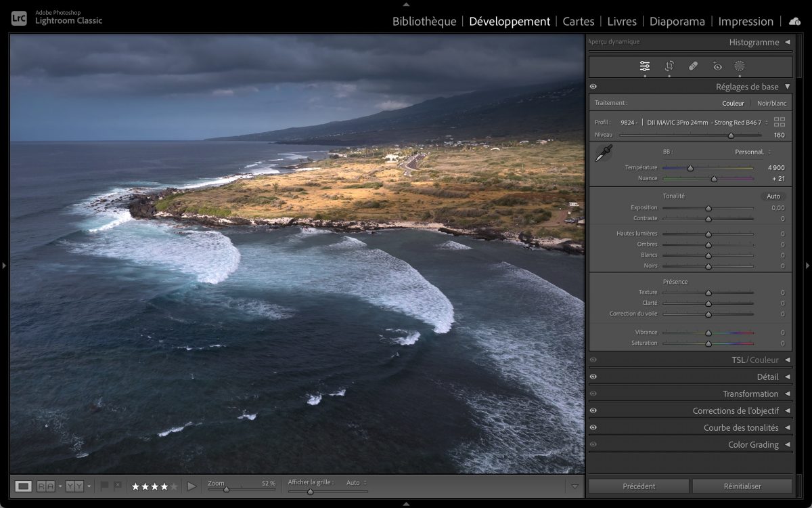
Task: Select the Healing bandage tool
Action: coord(693,66)
